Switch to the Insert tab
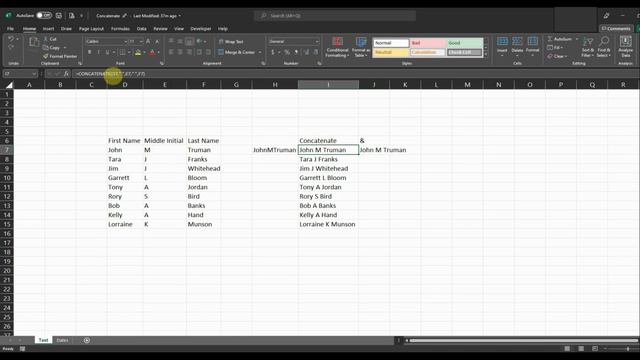 [48, 29]
